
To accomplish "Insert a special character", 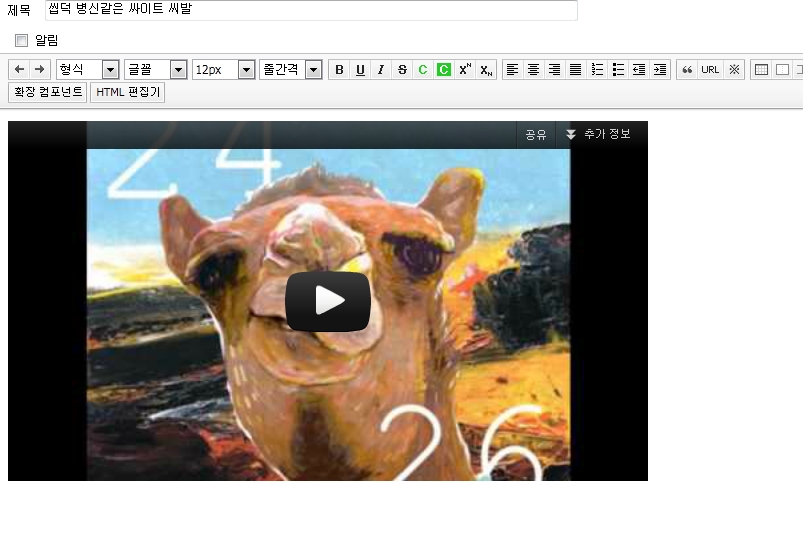I will pos(734,70).
